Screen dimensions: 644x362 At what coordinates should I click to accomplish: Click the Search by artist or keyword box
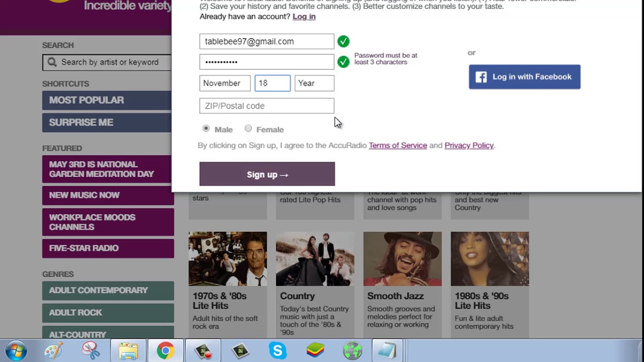pyautogui.click(x=107, y=62)
